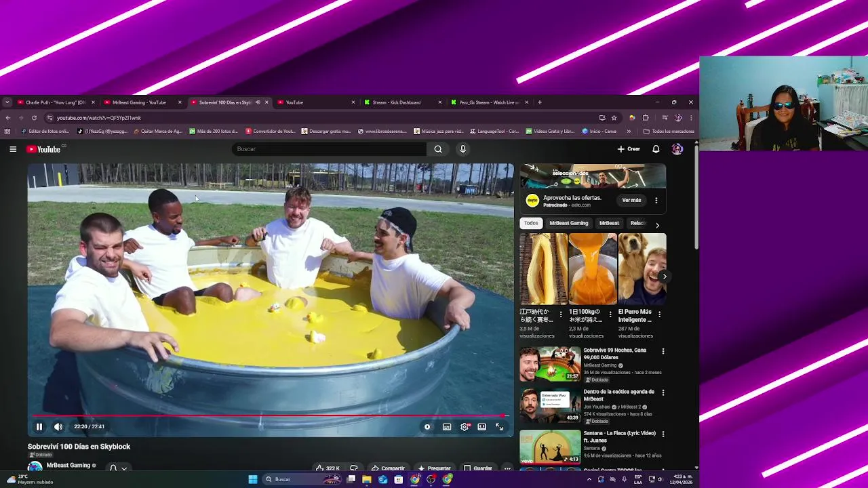Go back in the browser

[8, 117]
